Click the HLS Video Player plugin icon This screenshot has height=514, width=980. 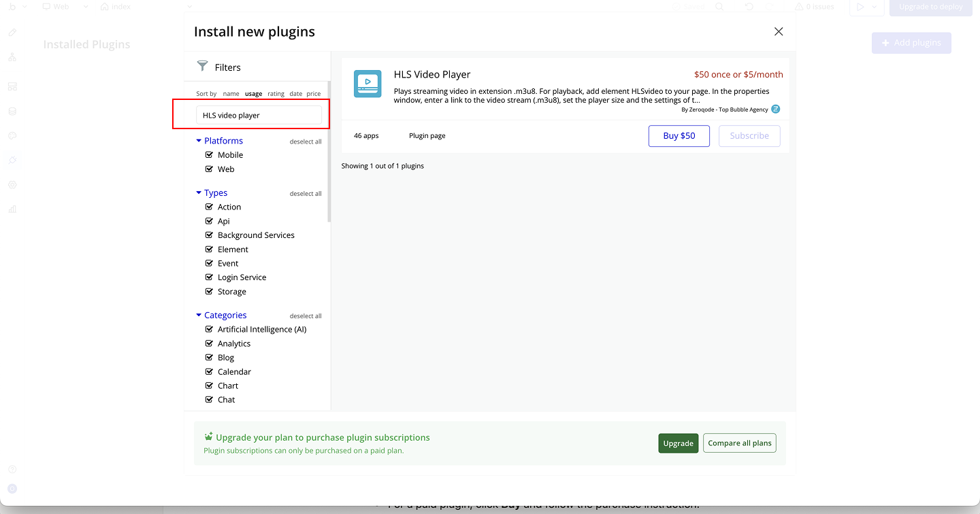(367, 84)
